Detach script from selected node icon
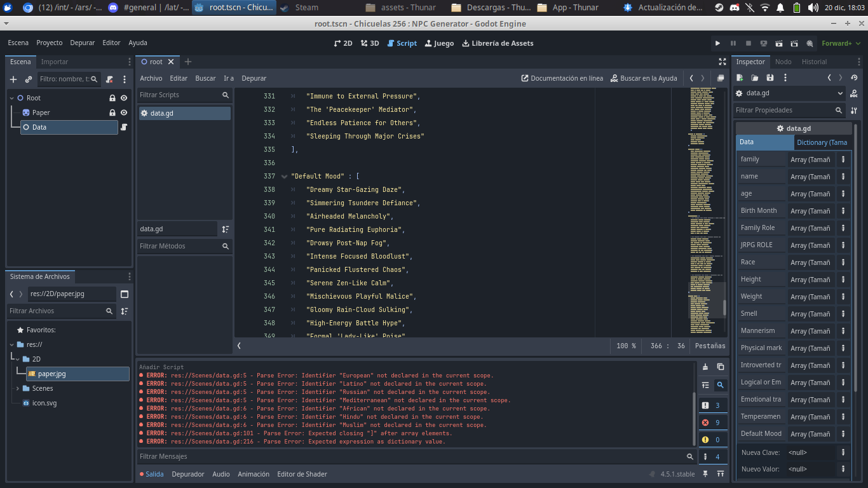The width and height of the screenshot is (868, 488). (110, 79)
